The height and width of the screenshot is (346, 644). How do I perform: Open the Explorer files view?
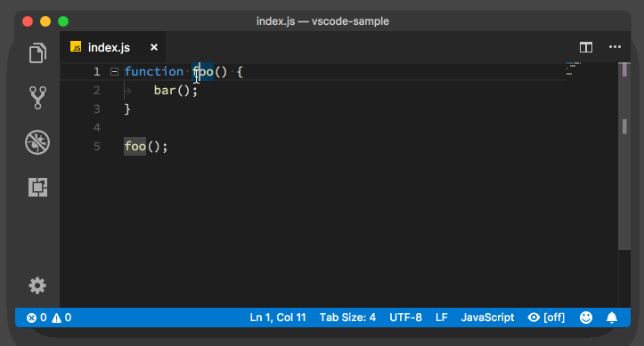click(x=37, y=52)
